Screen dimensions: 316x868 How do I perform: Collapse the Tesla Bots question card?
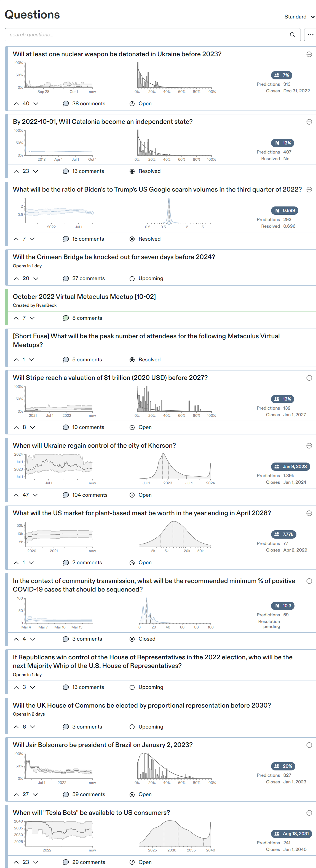tap(309, 813)
